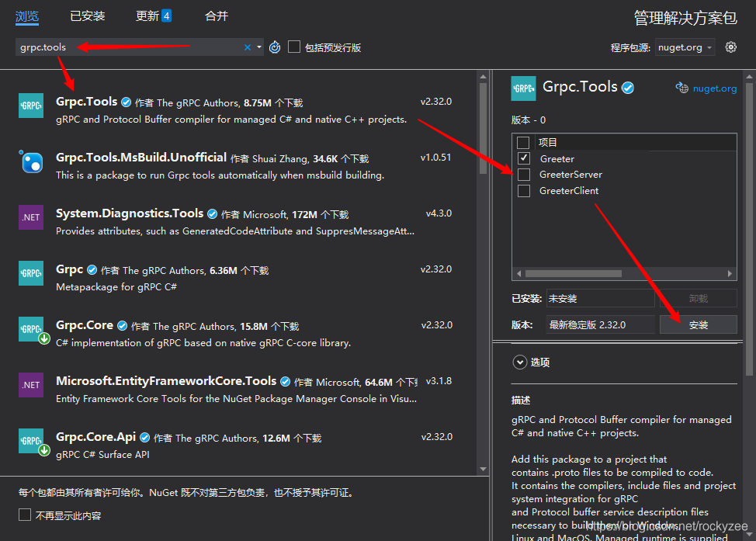Click the horizontal scrollbar thumb in project list
The width and height of the screenshot is (756, 541).
point(574,273)
